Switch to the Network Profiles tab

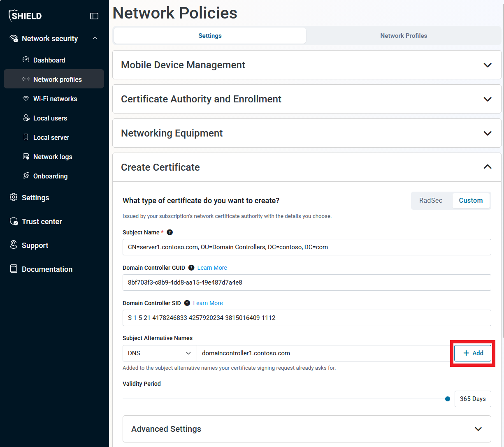click(404, 35)
